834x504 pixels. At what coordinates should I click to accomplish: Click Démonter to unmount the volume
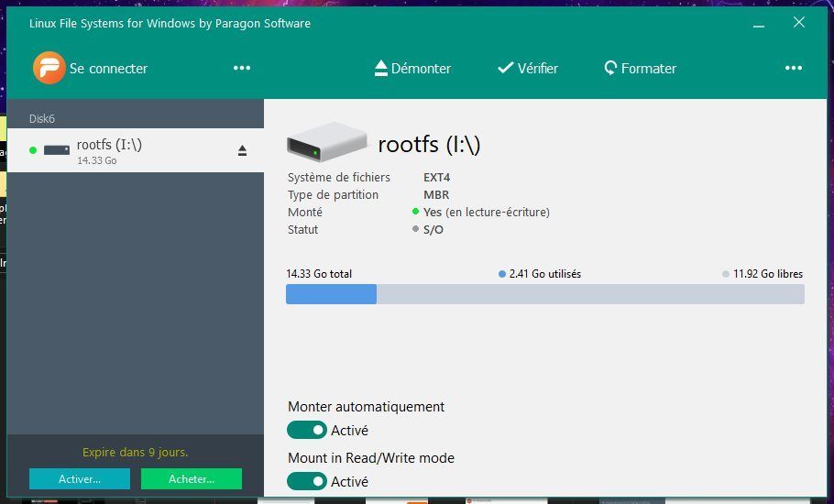click(x=412, y=68)
